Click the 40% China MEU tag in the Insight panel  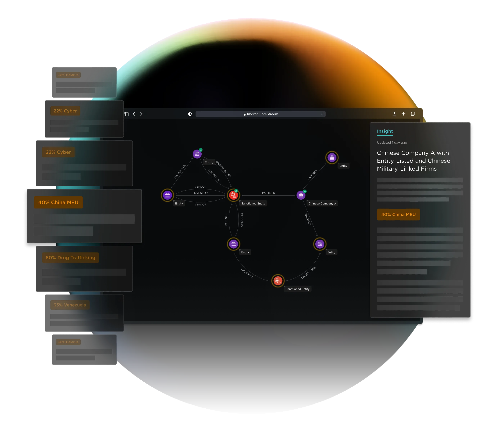(x=398, y=215)
